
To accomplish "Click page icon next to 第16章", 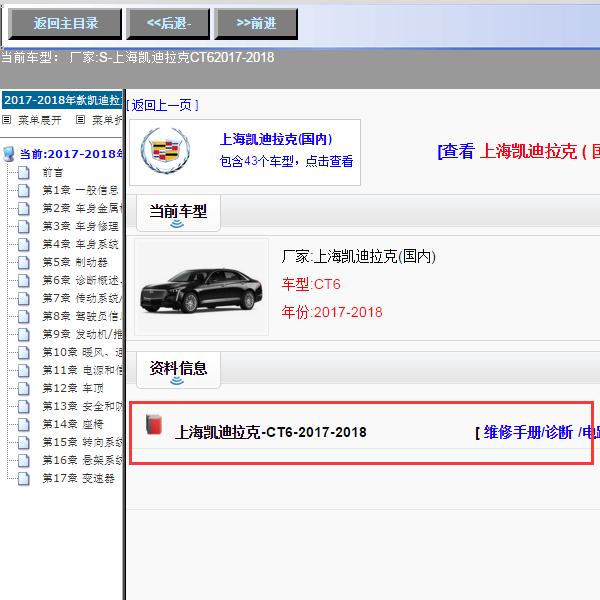I will (x=24, y=460).
